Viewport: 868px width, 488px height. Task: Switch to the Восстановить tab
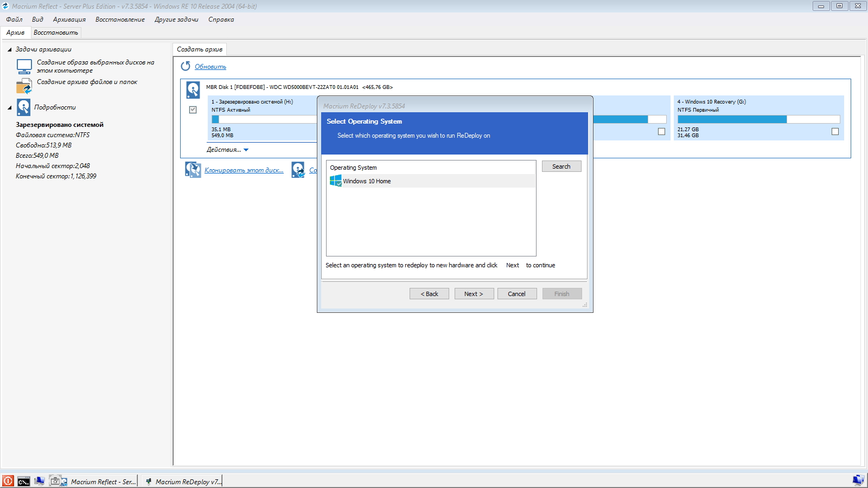pos(56,33)
